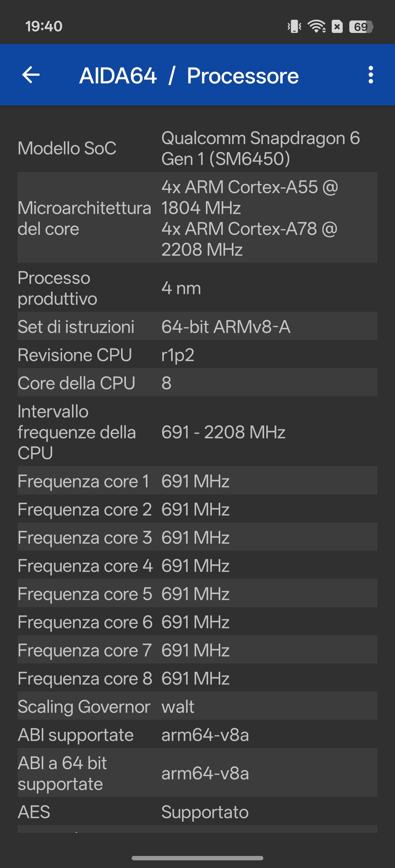Tap the back arrow icon
The height and width of the screenshot is (868, 395).
click(31, 75)
